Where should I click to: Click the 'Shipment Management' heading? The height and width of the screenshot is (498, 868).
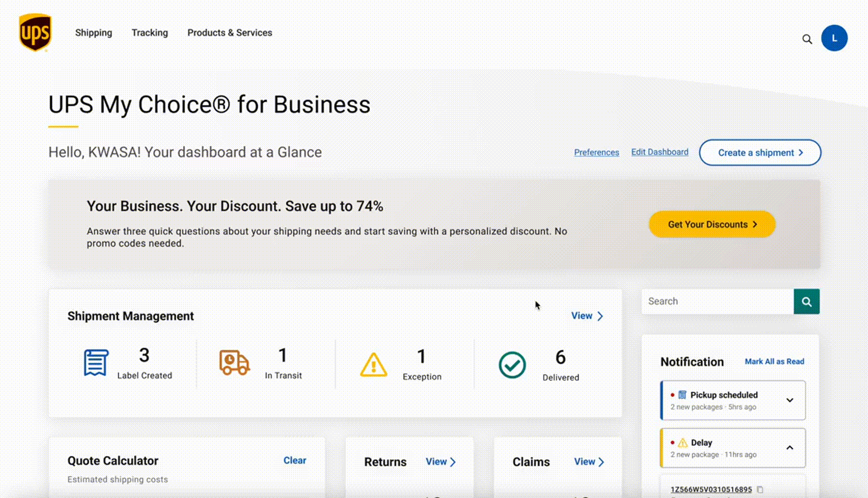pyautogui.click(x=131, y=316)
